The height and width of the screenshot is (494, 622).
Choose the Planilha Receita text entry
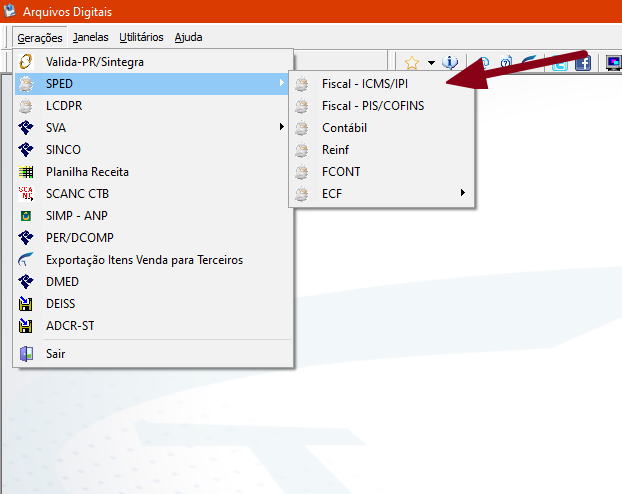(x=87, y=172)
